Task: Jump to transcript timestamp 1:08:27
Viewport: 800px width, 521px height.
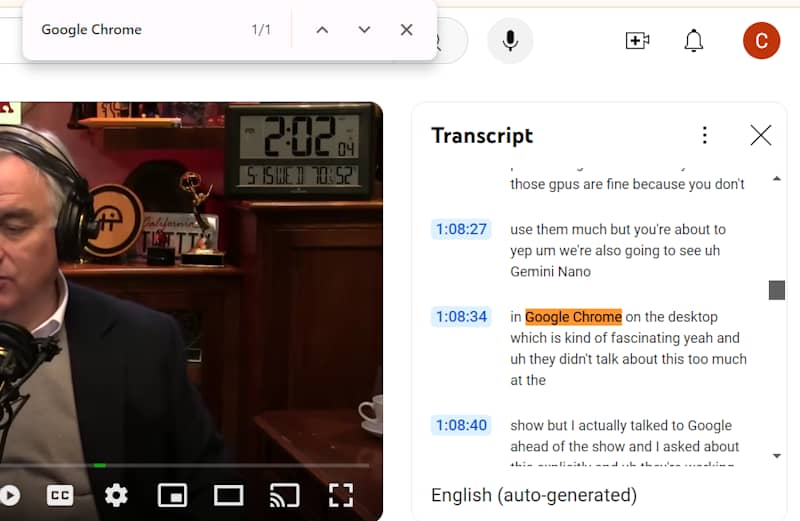Action: (x=461, y=229)
